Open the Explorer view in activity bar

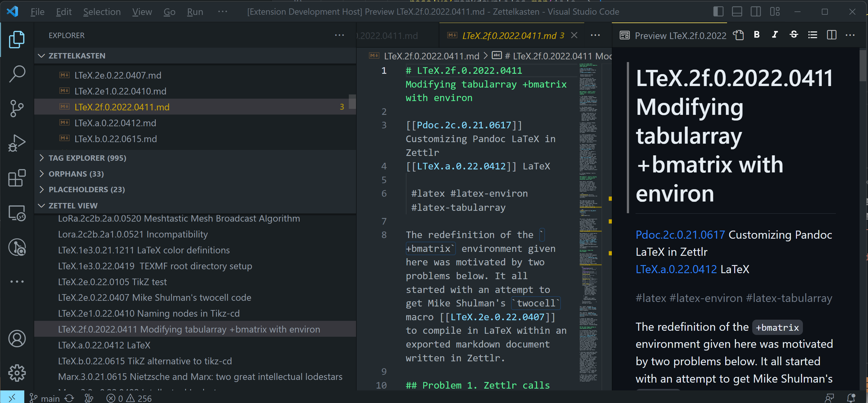pyautogui.click(x=17, y=39)
